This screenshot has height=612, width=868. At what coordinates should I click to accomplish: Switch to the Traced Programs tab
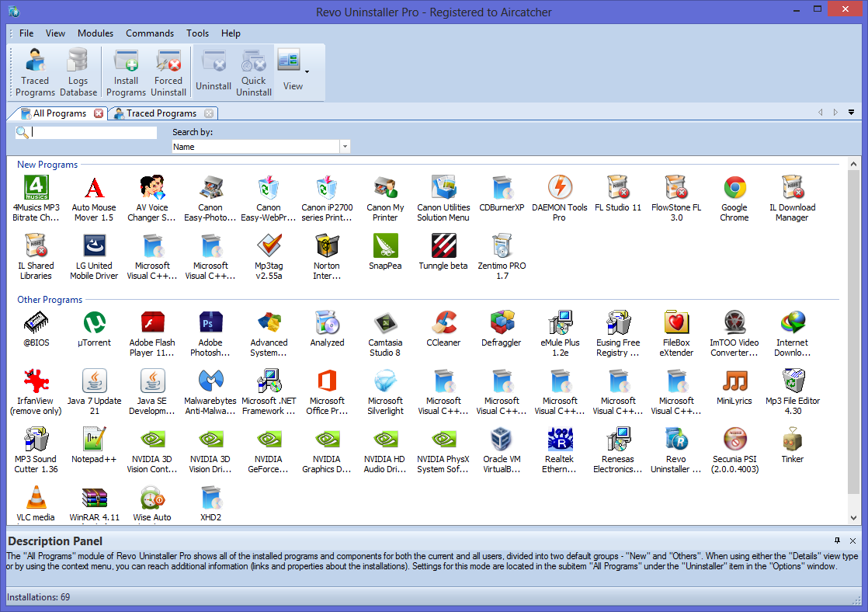coord(161,113)
